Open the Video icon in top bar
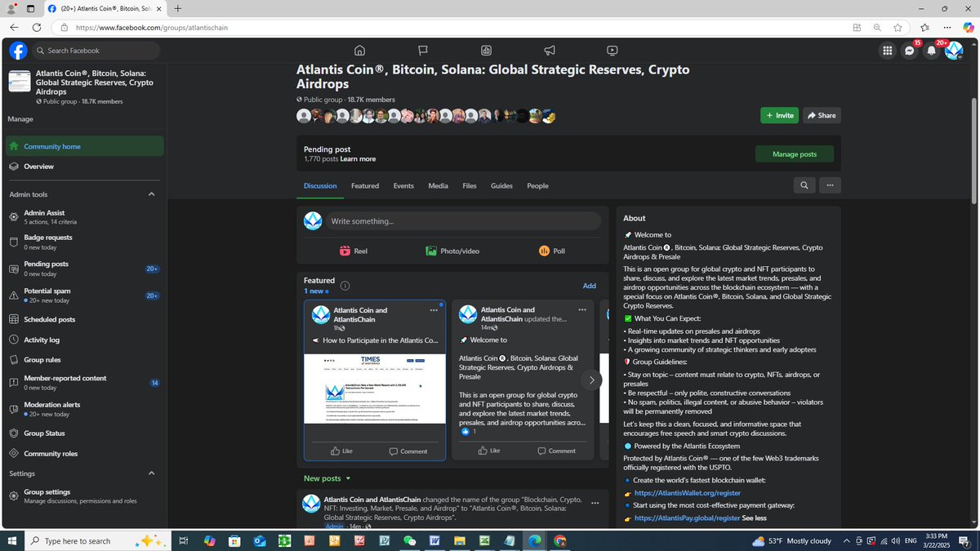This screenshot has width=980, height=551. tap(612, 51)
